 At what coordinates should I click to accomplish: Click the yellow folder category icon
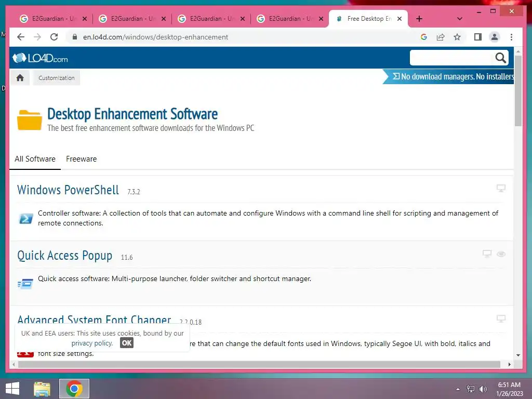(30, 120)
